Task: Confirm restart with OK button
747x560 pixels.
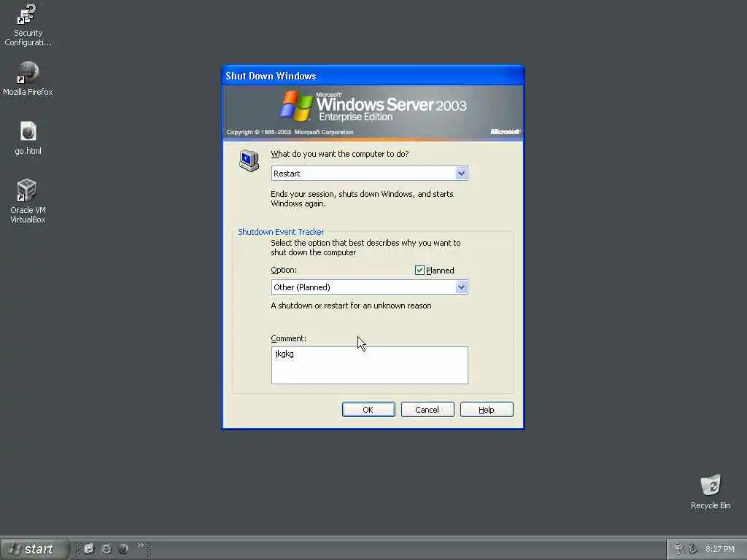Action: 368,410
